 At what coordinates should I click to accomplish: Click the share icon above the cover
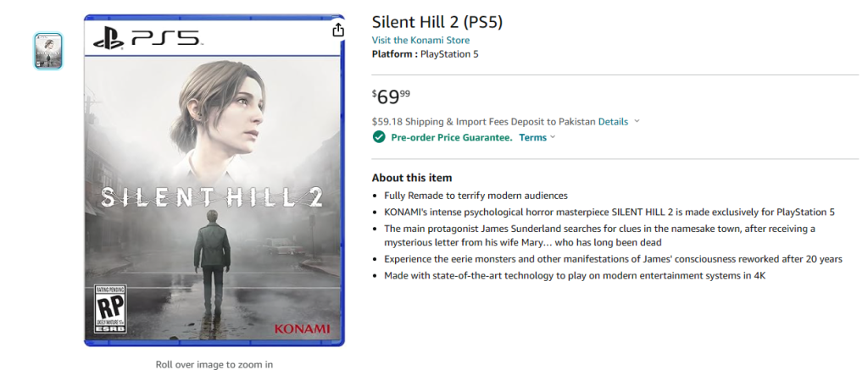coord(338,30)
